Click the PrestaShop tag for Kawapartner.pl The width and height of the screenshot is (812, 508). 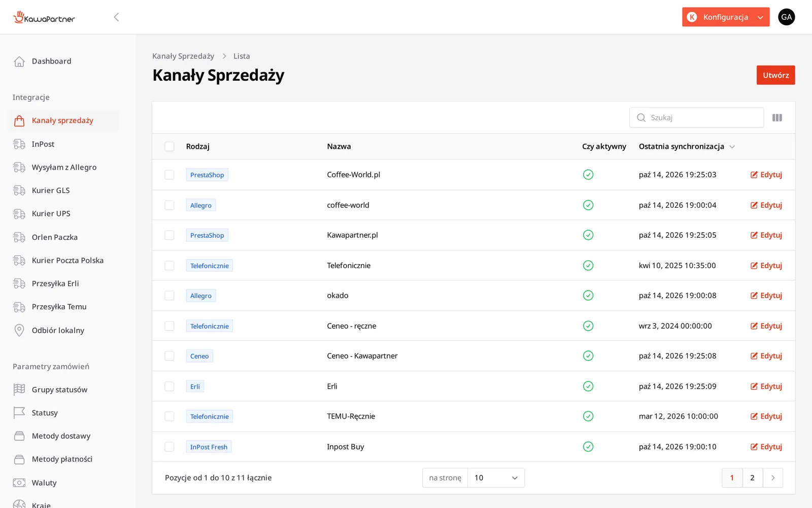[207, 235]
